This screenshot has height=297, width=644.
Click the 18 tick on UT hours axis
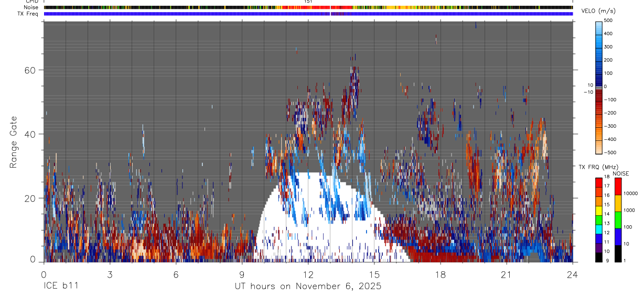(441, 275)
